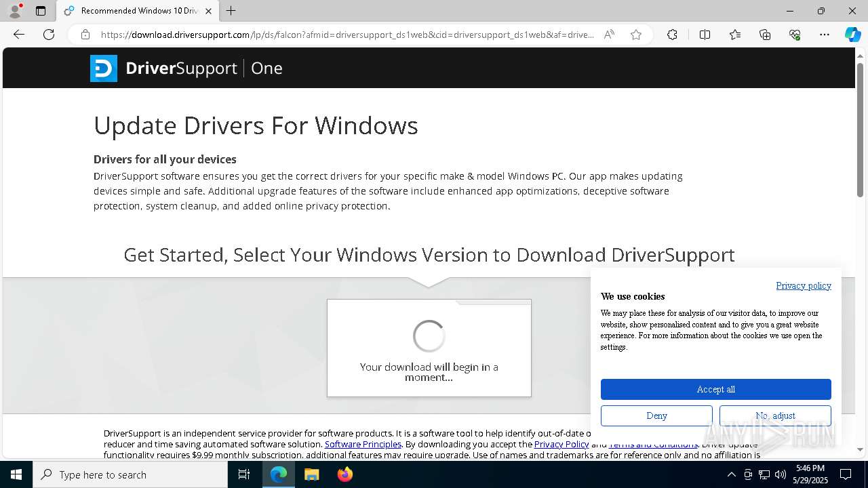Click the Drivers for all your devices subheading
The width and height of the screenshot is (868, 488).
tap(165, 159)
